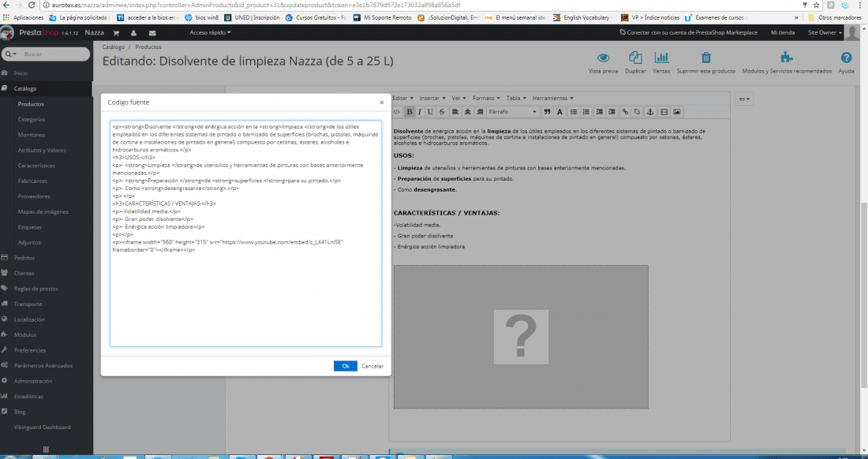This screenshot has height=459, width=868.
Task: Bookmark this page with the star icon
Action: pos(816,5)
